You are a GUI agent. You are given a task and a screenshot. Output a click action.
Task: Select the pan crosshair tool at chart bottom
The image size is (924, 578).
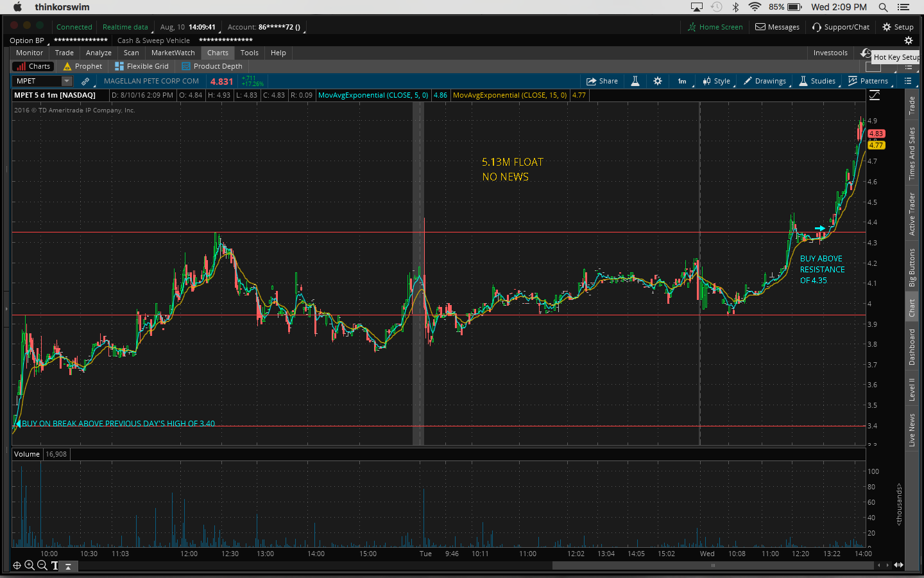(x=17, y=566)
